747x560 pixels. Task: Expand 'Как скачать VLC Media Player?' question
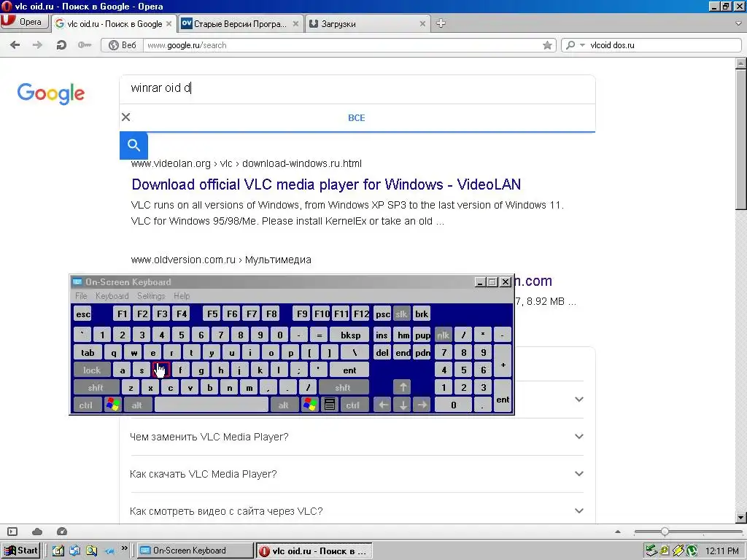[x=357, y=474]
